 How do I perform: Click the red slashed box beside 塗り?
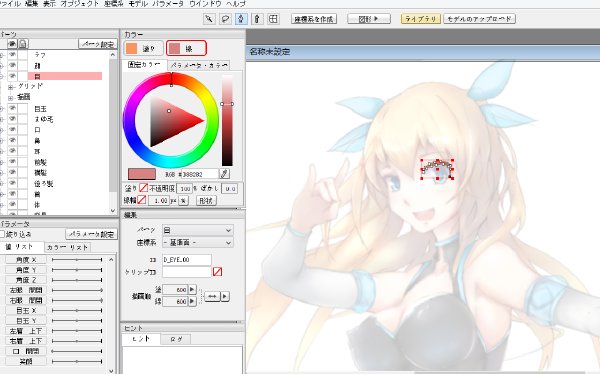[143, 188]
